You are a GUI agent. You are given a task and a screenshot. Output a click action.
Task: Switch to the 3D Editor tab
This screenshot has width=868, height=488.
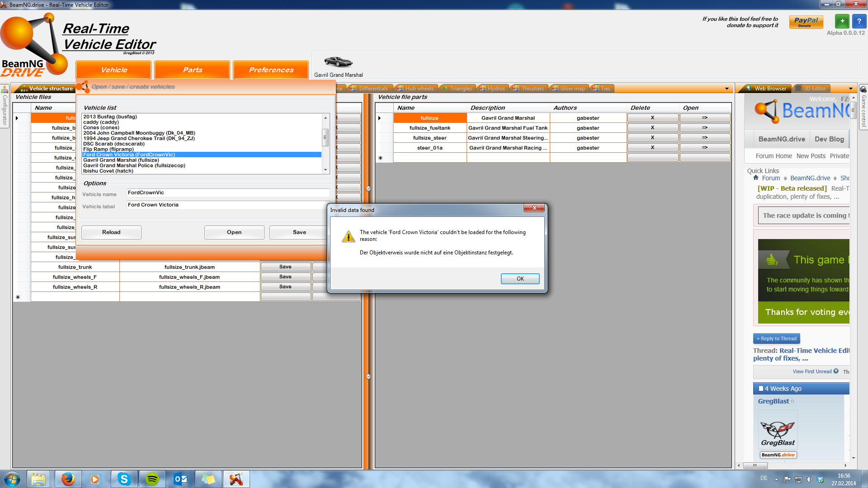click(x=814, y=89)
